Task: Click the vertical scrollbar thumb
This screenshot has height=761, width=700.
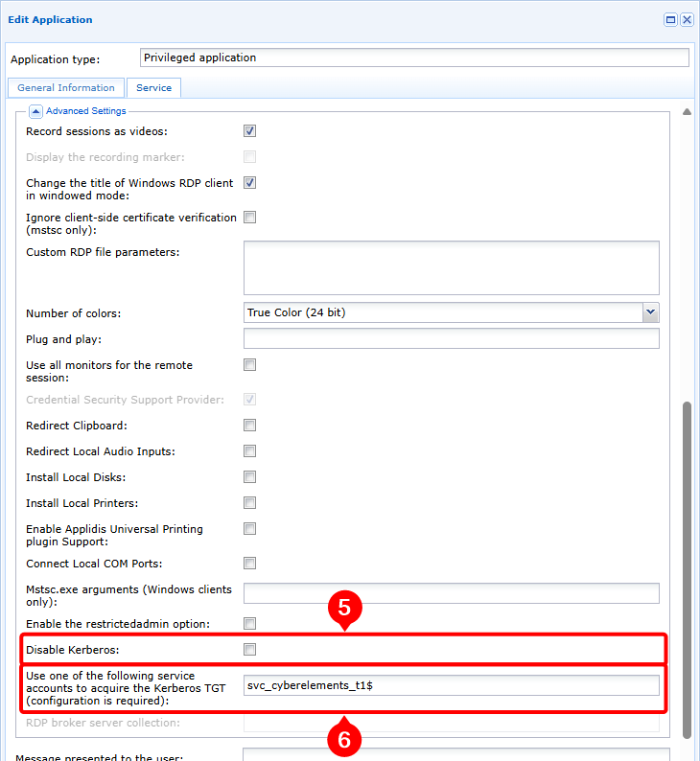Action: [x=687, y=570]
